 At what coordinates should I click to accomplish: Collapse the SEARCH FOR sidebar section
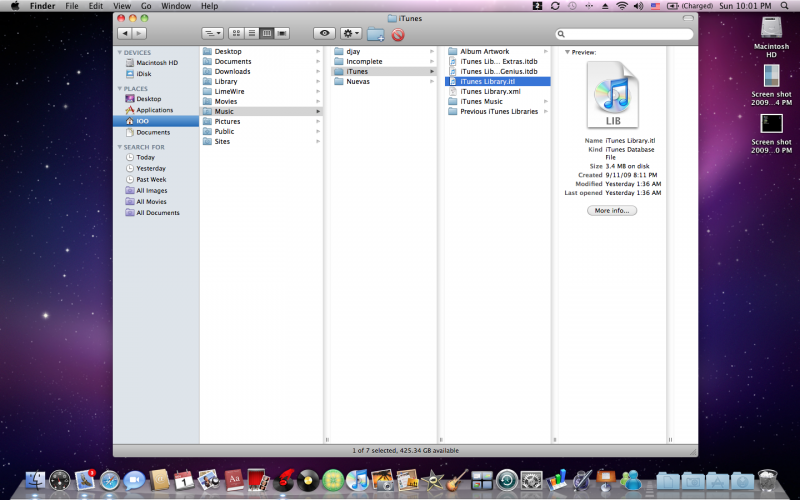click(x=120, y=147)
